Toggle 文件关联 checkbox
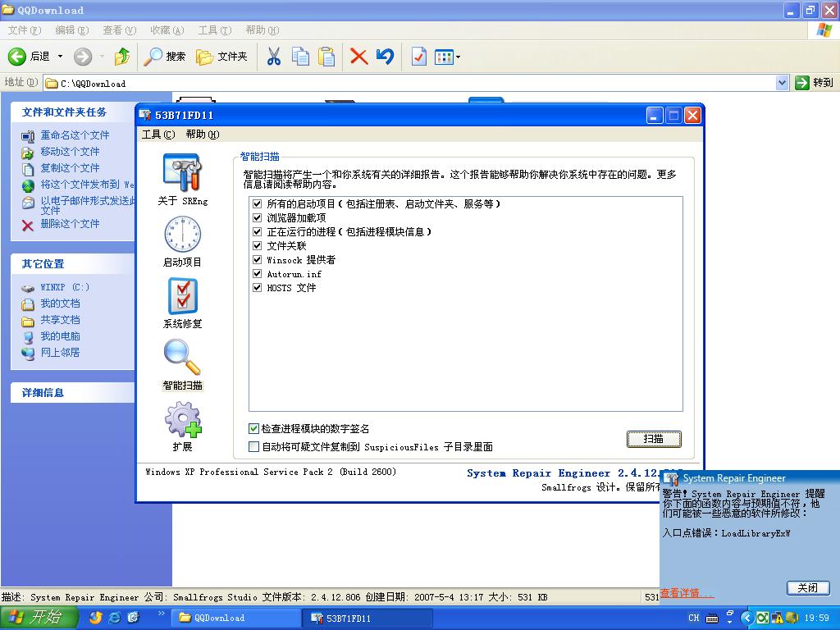 (x=257, y=245)
